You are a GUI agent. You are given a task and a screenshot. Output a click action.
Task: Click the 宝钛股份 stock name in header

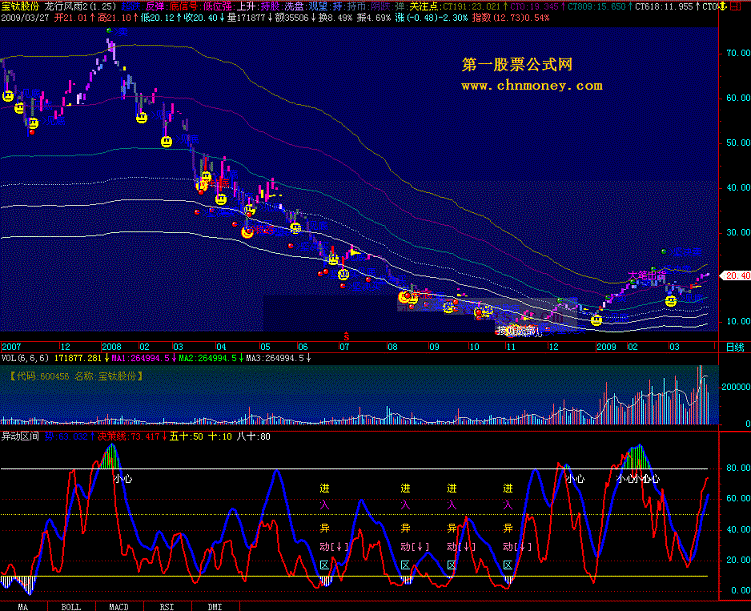tap(20, 7)
